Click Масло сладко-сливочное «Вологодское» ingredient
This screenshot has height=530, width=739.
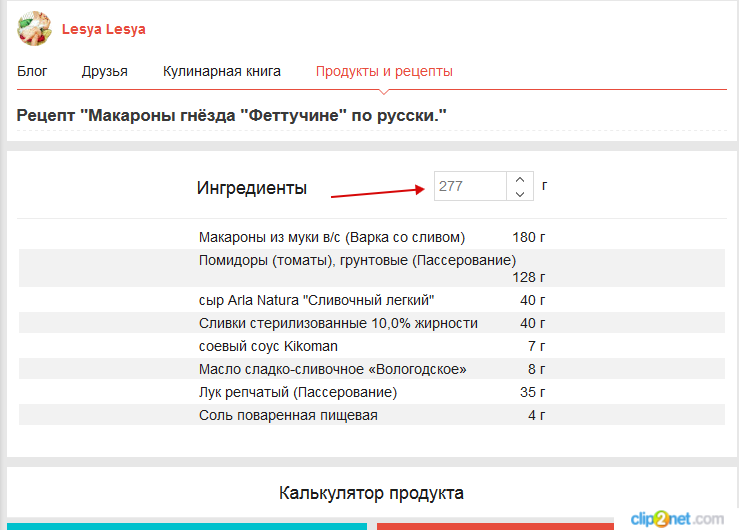coord(332,369)
